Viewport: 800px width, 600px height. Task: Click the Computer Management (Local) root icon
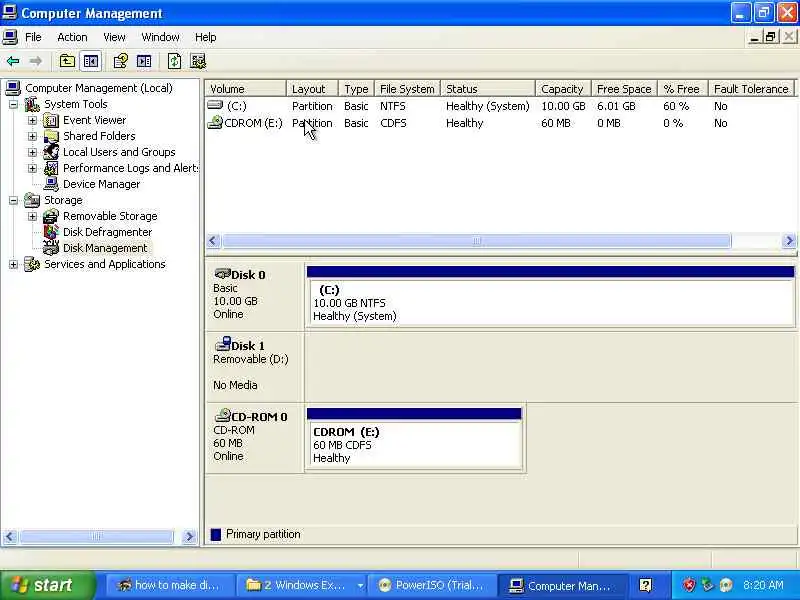[13, 88]
